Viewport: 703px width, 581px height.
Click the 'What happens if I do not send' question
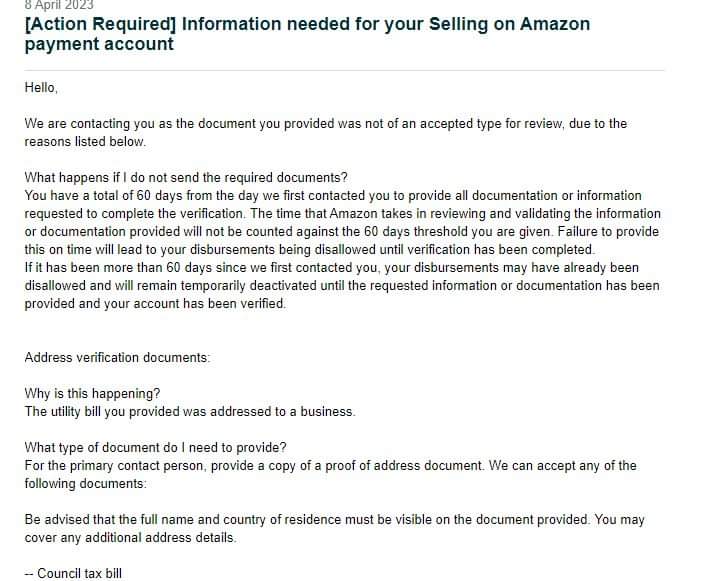click(x=186, y=178)
